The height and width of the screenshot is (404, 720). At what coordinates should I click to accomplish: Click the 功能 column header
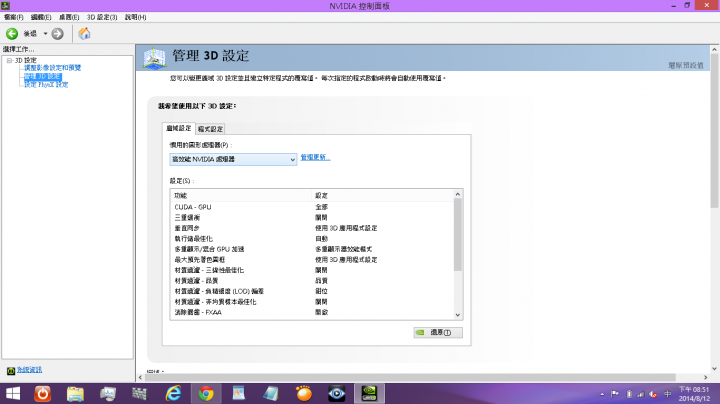click(x=241, y=196)
